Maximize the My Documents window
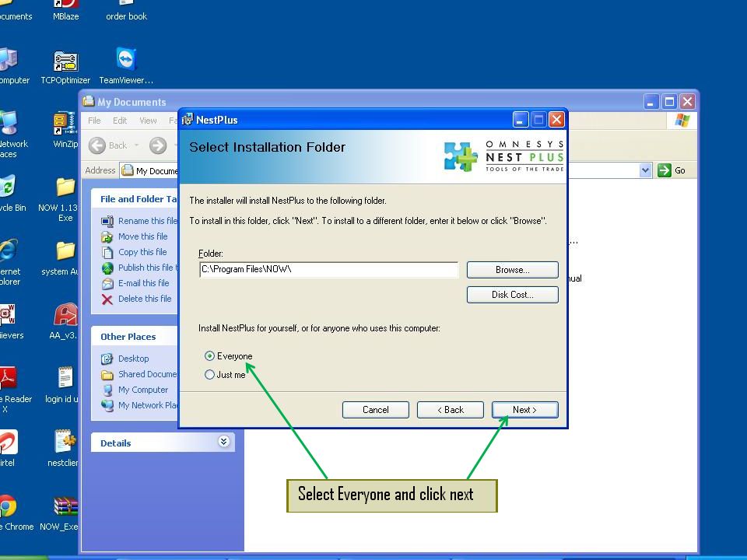The image size is (747, 560). [x=669, y=101]
